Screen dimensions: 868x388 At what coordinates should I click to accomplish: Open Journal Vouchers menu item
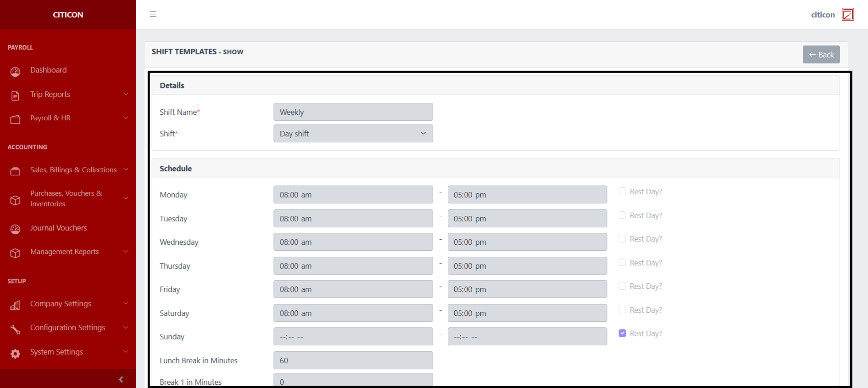tap(58, 228)
